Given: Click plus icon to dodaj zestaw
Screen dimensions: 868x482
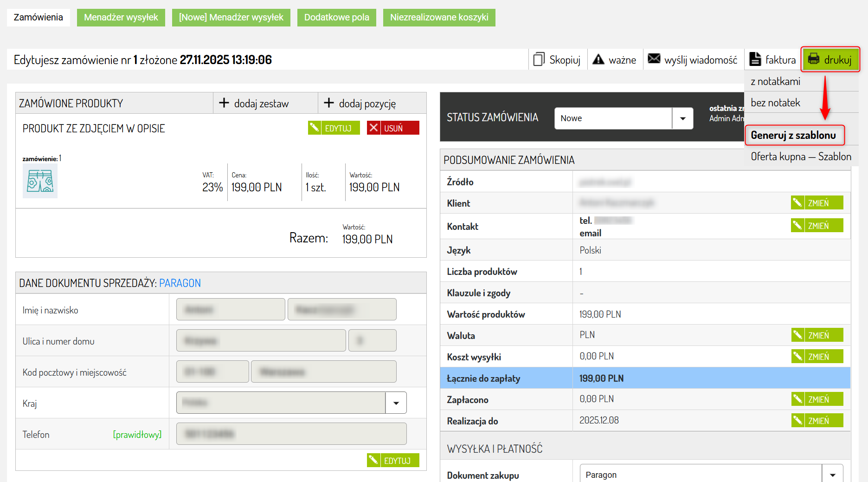Looking at the screenshot, I should click(224, 103).
